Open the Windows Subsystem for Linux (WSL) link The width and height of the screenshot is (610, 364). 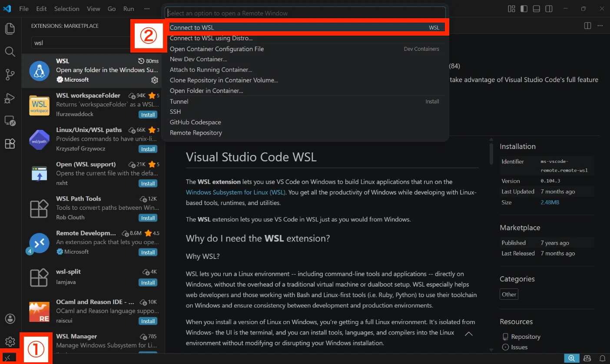pyautogui.click(x=235, y=192)
